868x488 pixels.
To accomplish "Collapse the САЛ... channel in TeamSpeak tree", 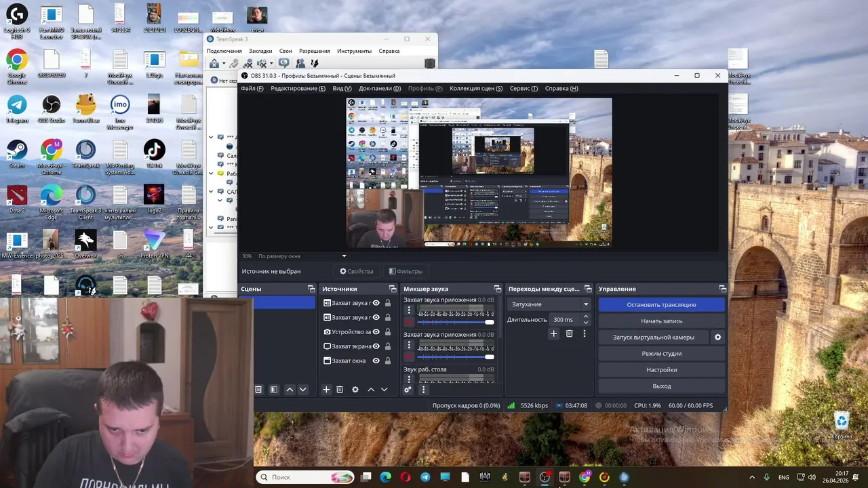I will coord(211,192).
